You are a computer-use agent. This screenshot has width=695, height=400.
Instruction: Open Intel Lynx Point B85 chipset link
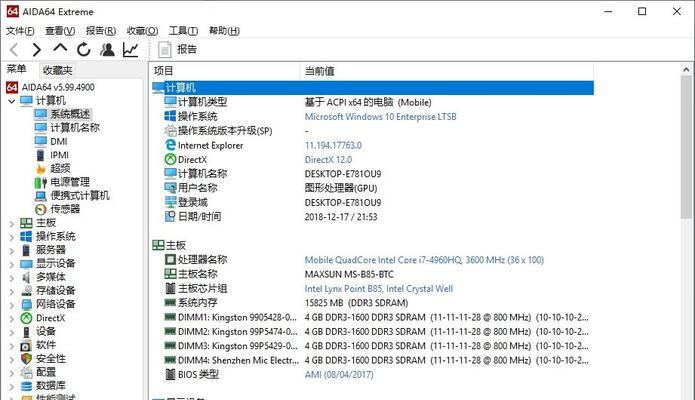[379, 289]
